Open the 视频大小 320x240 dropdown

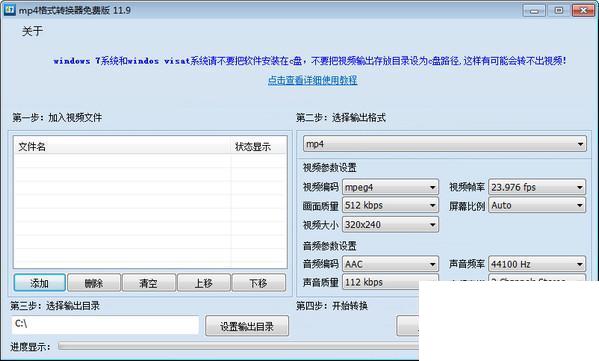point(390,225)
